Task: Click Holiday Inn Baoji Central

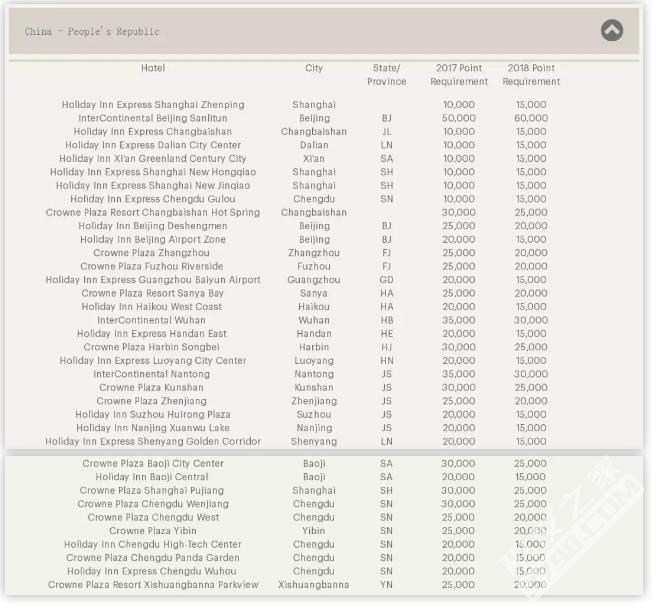Action: click(152, 477)
